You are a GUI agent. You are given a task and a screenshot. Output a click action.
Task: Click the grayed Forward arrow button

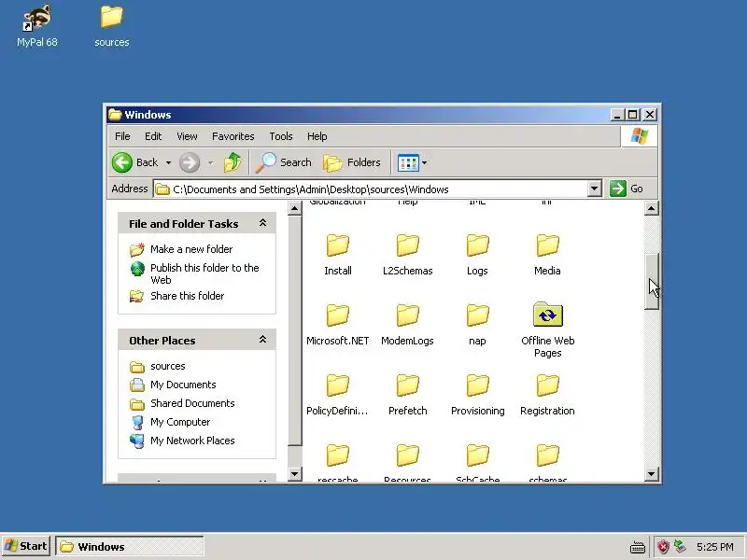(x=190, y=162)
